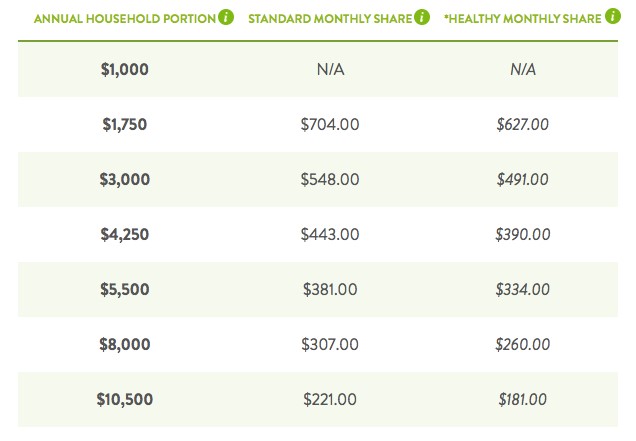Click the Standard Monthly Share column header
This screenshot has height=441, width=636.
pos(330,19)
